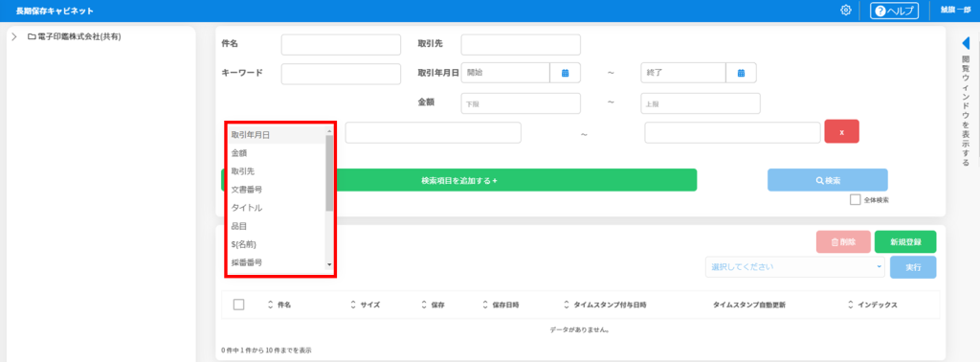Open the calendar icon for start date
Viewport: 980px width, 362px height.
point(565,73)
